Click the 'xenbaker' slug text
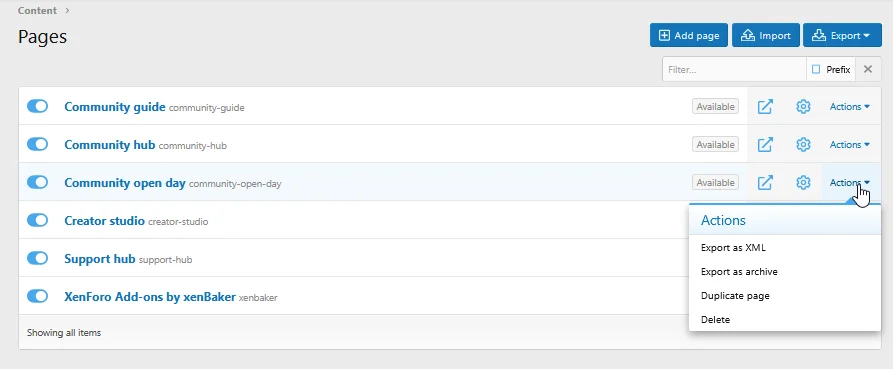This screenshot has width=893, height=369. point(258,298)
